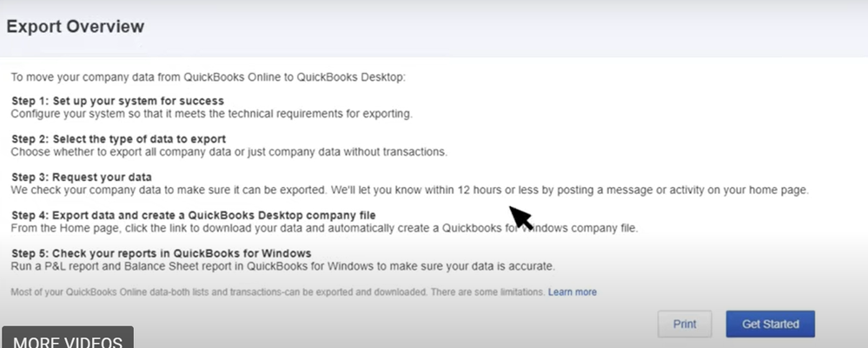Select the Step 5 Check your reports heading
The height and width of the screenshot is (348, 868).
[x=147, y=253]
